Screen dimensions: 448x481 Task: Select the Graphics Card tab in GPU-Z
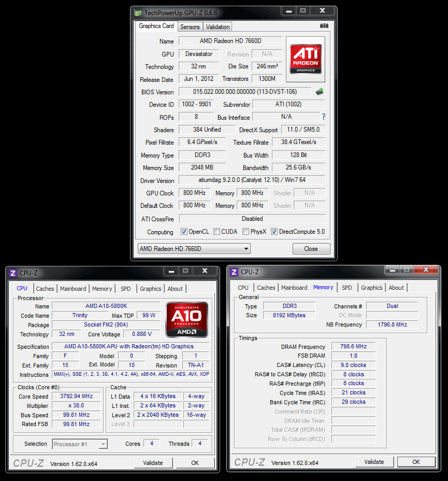[156, 26]
